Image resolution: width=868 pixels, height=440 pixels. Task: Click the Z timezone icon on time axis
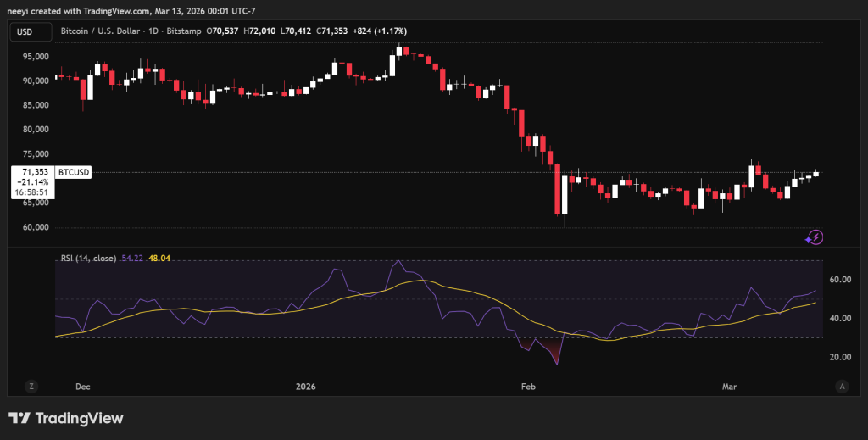click(x=31, y=386)
